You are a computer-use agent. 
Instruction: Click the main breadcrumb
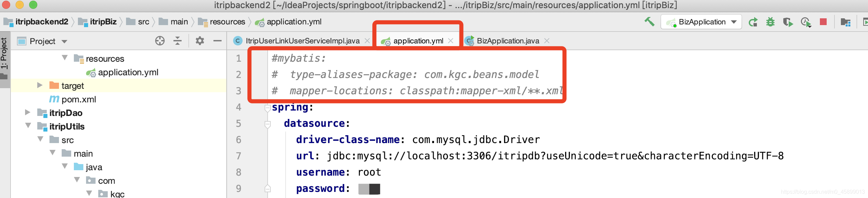[179, 22]
